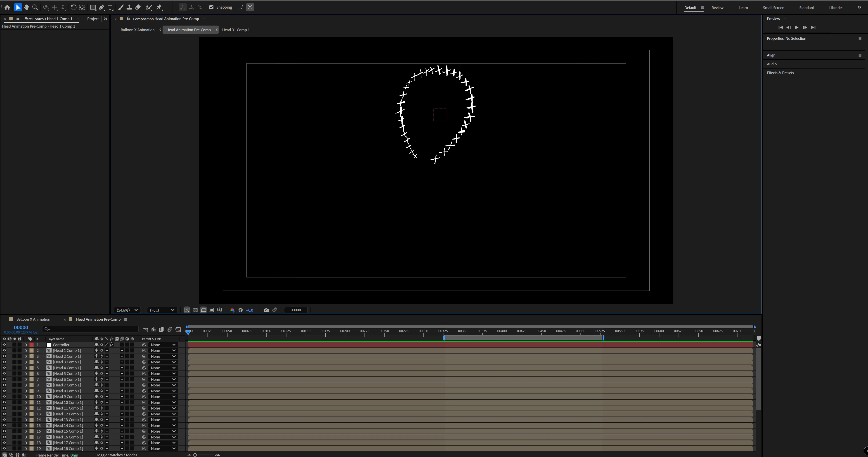
Task: Switch to the Balloon X Animation timeline tab
Action: click(x=33, y=319)
